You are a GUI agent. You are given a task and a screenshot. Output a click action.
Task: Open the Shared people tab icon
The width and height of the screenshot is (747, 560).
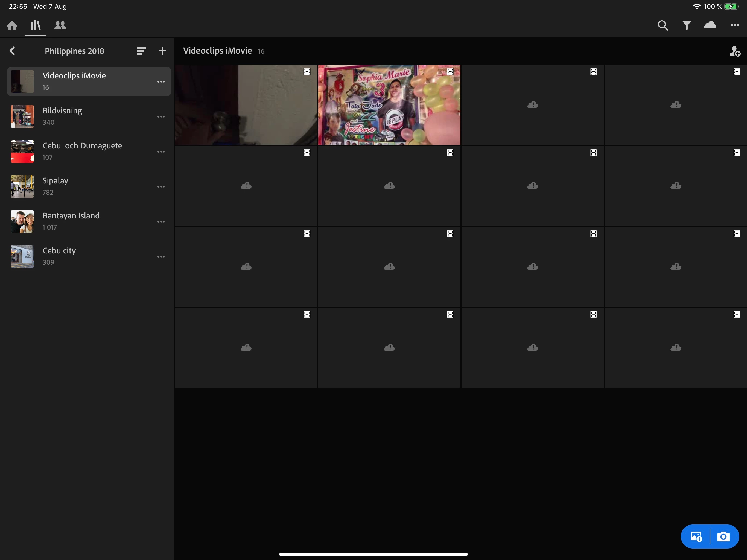click(60, 25)
